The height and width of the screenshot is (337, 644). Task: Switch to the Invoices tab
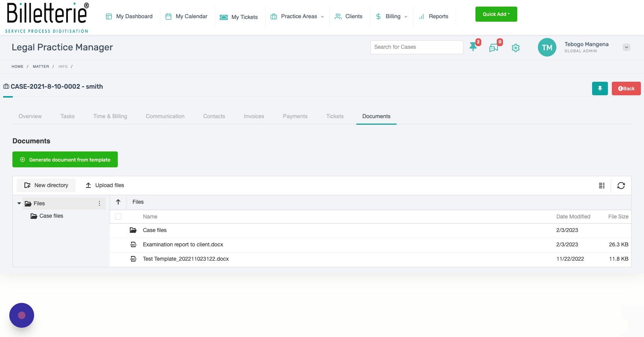(x=254, y=116)
